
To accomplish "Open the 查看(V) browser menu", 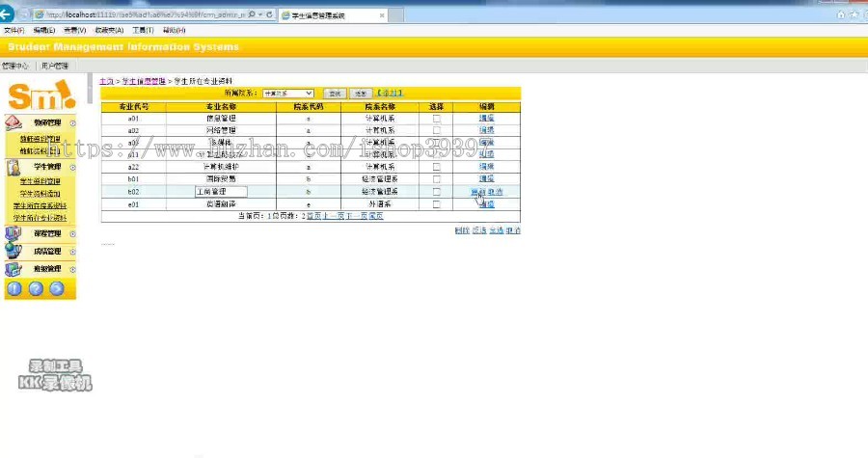I will tap(74, 31).
